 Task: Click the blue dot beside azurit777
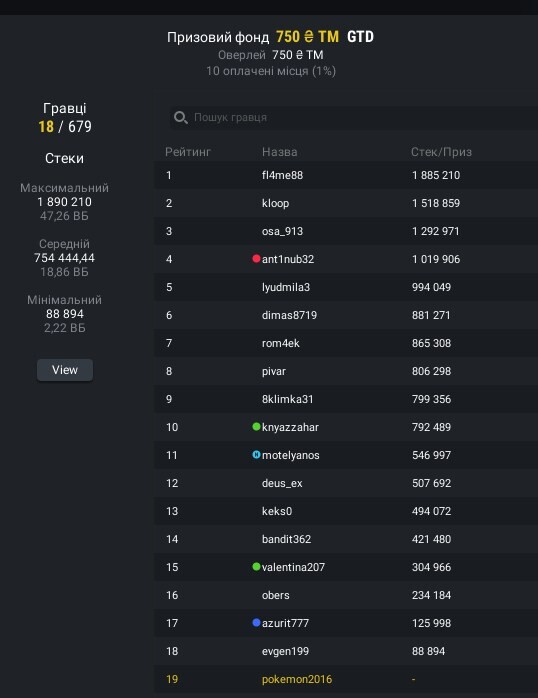coord(256,623)
